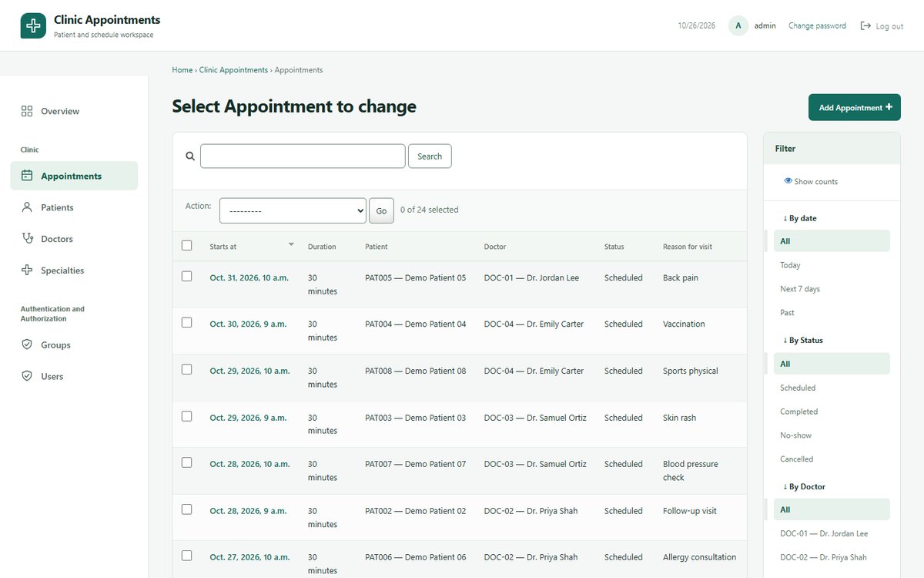Filter by status: Cancelled
Image resolution: width=924 pixels, height=578 pixels.
pyautogui.click(x=796, y=459)
